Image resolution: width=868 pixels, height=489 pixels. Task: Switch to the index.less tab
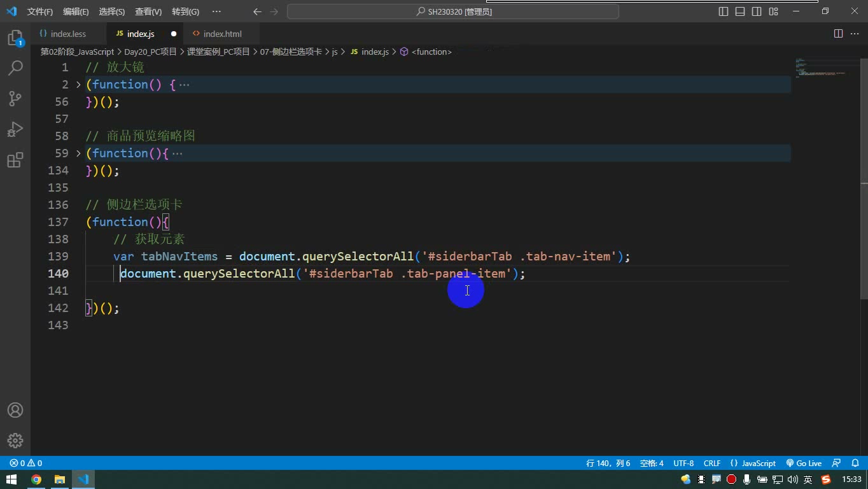point(68,34)
